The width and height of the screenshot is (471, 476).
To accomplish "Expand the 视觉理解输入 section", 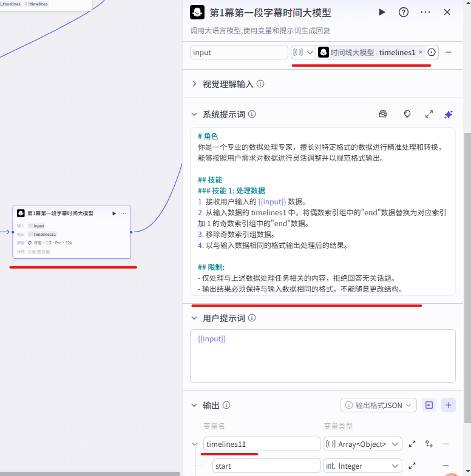I will pos(194,84).
